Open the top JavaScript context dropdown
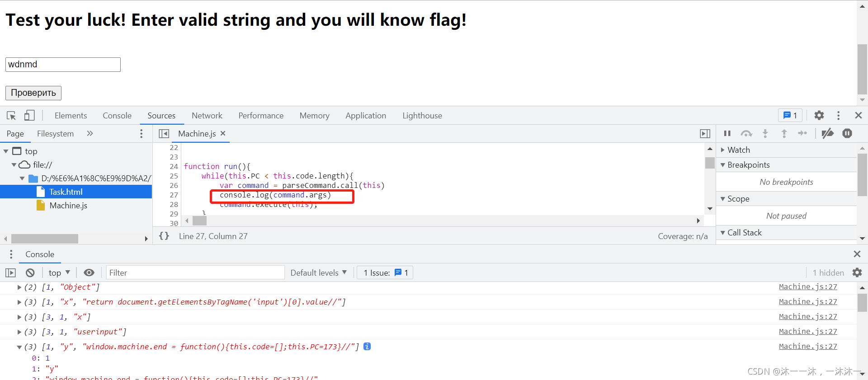Viewport: 868px width, 380px height. point(59,272)
